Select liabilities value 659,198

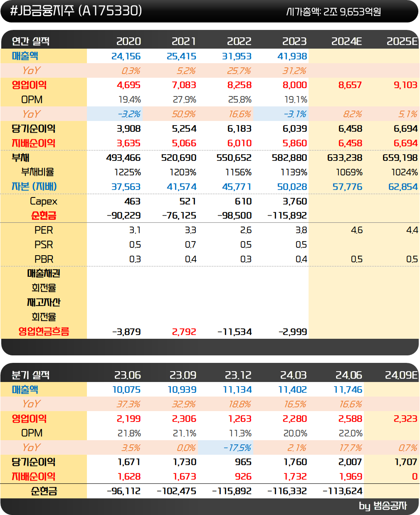[x=400, y=158]
